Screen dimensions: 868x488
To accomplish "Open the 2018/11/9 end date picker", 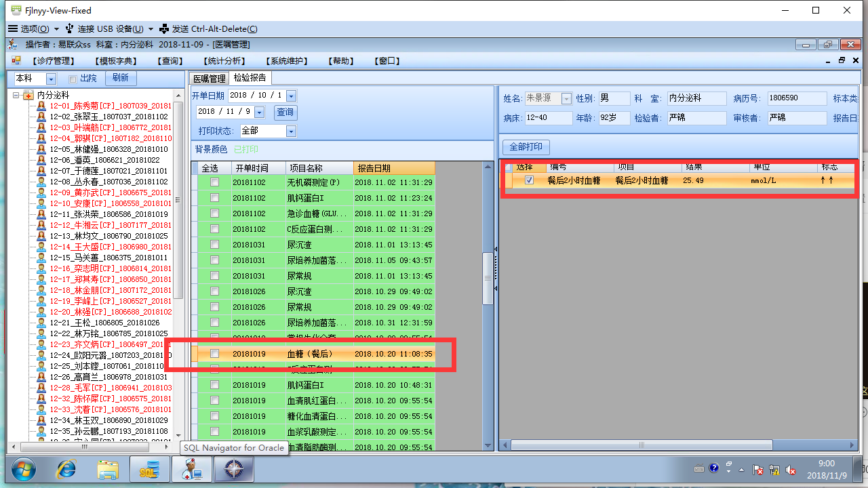I will pyautogui.click(x=260, y=112).
